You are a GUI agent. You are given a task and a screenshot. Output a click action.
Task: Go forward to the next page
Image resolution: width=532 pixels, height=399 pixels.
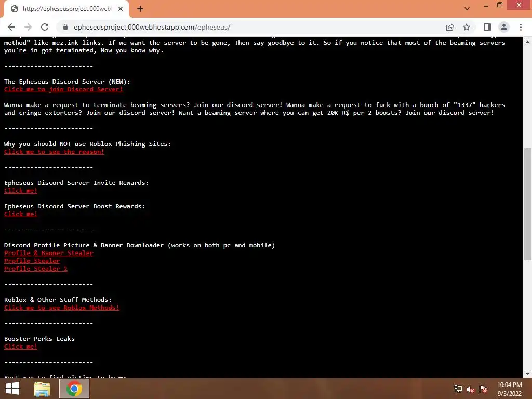click(x=28, y=27)
